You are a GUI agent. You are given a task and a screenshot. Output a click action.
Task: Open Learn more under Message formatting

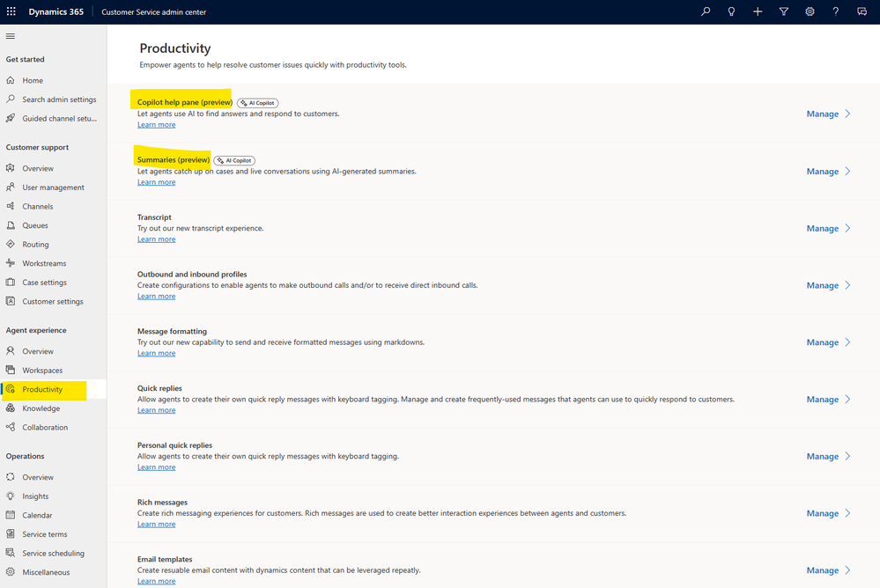point(157,353)
